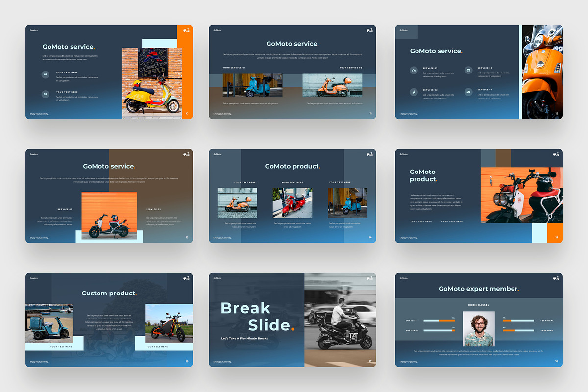Screen dimensions: 588x392
Task: Select the orange scooter photo on slide 14
Action: [x=237, y=203]
